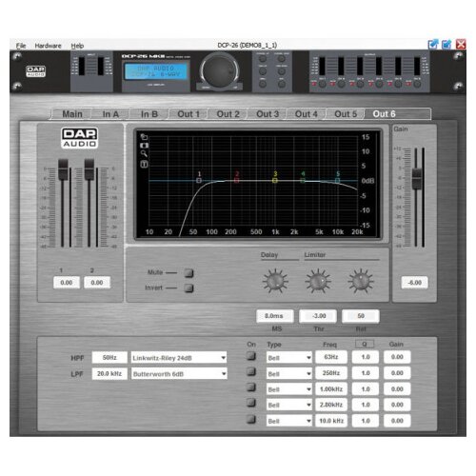Click the camera snapshot icon in EQ graph
This screenshot has height=476, width=476.
144,146
